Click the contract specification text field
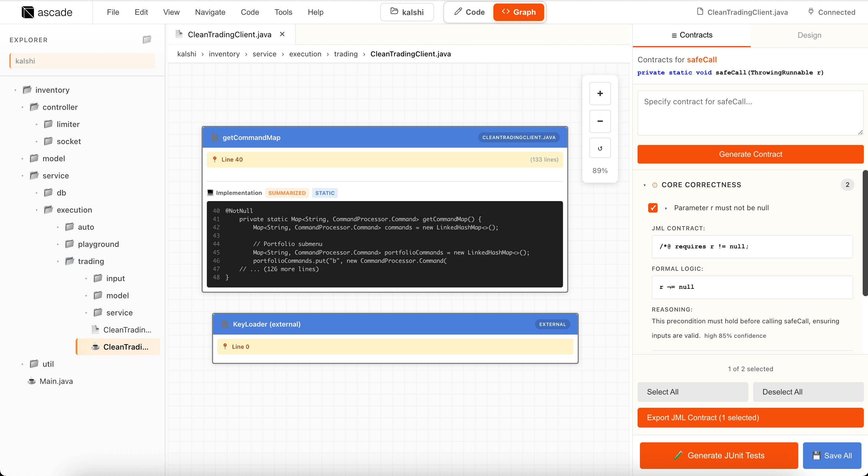This screenshot has width=868, height=476. (750, 113)
